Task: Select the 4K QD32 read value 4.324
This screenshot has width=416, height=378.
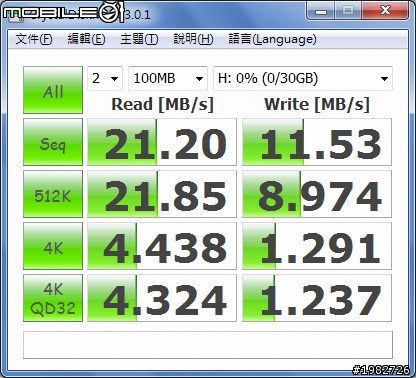Action: [162, 298]
